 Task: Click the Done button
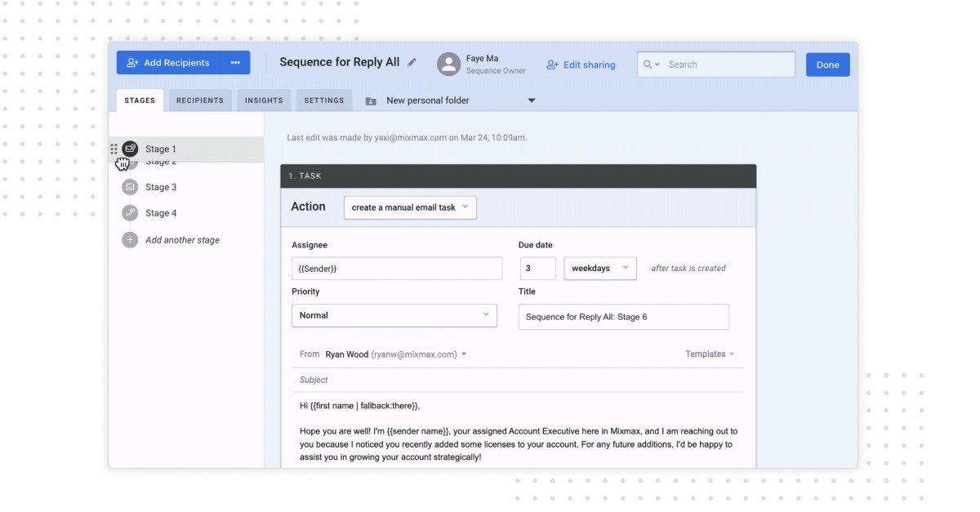point(827,64)
